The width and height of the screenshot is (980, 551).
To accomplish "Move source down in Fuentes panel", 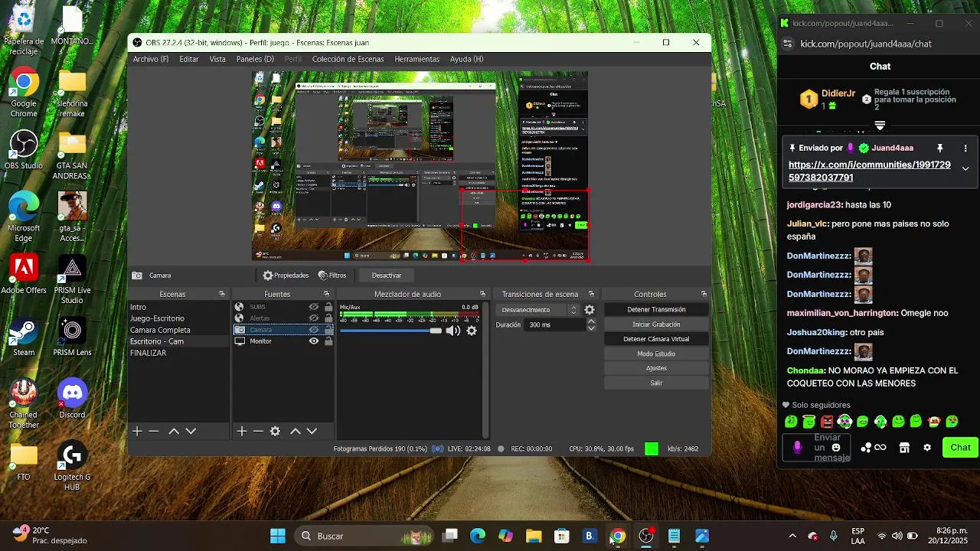I will pos(312,432).
